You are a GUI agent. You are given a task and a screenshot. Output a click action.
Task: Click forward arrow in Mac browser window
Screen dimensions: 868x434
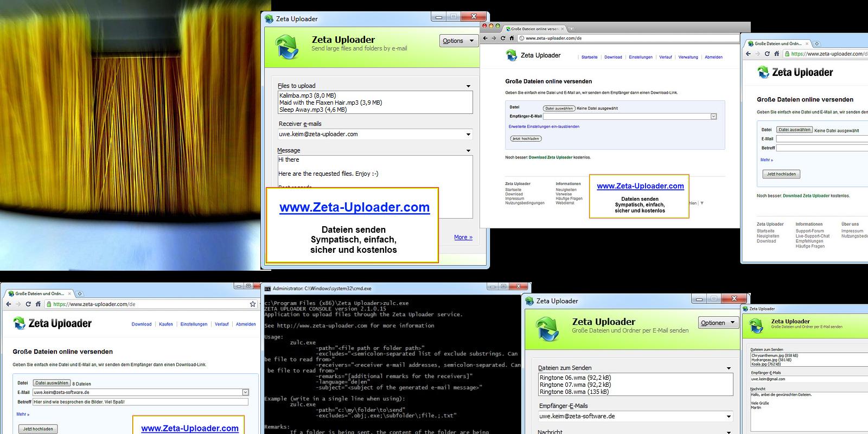[x=494, y=38]
